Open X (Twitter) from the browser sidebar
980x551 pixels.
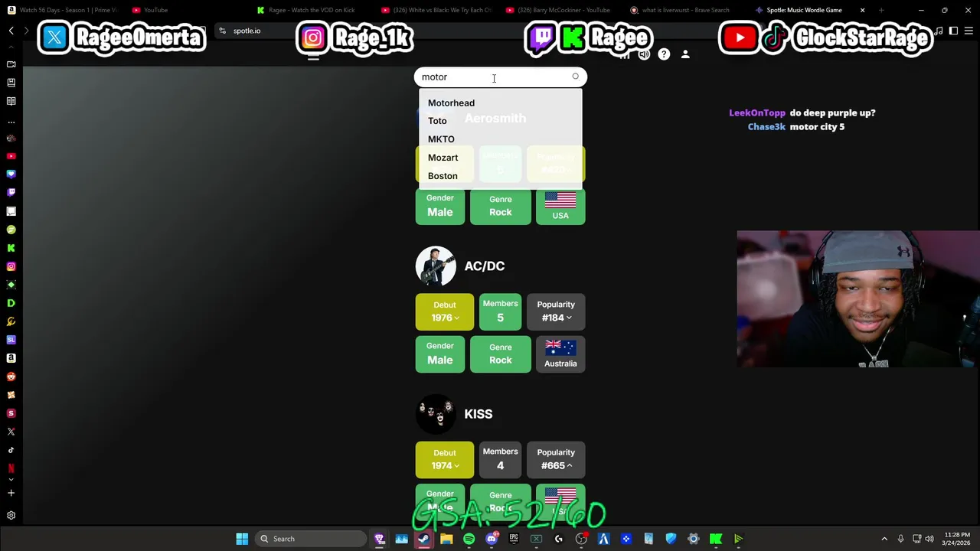[x=11, y=432]
